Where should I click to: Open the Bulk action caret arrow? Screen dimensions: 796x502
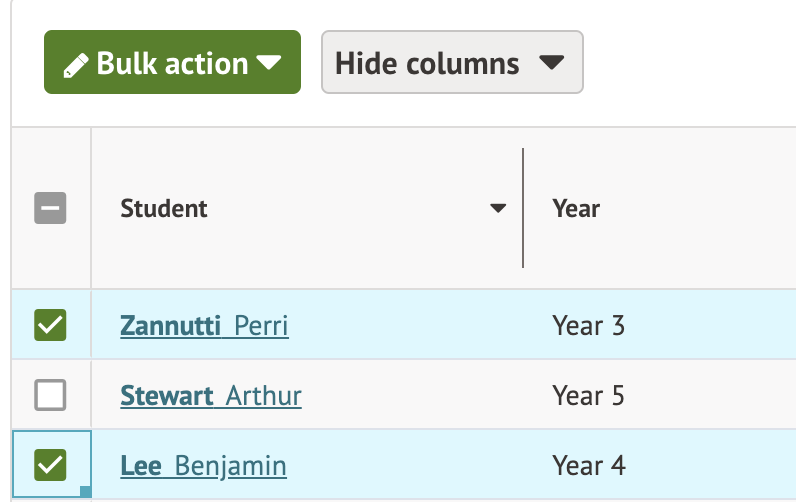pyautogui.click(x=269, y=63)
